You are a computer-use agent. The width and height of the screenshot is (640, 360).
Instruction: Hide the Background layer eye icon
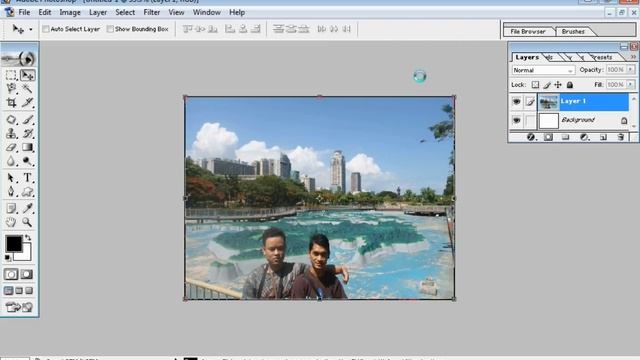[516, 120]
